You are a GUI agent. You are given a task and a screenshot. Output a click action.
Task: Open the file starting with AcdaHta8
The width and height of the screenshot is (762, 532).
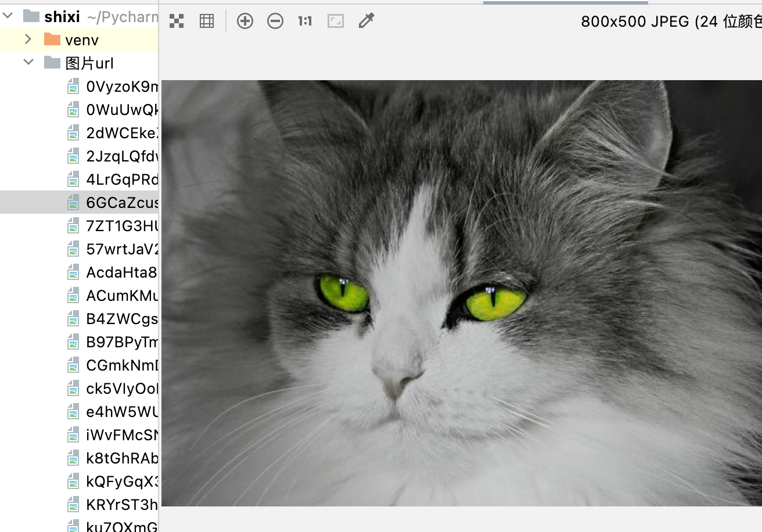pos(122,272)
